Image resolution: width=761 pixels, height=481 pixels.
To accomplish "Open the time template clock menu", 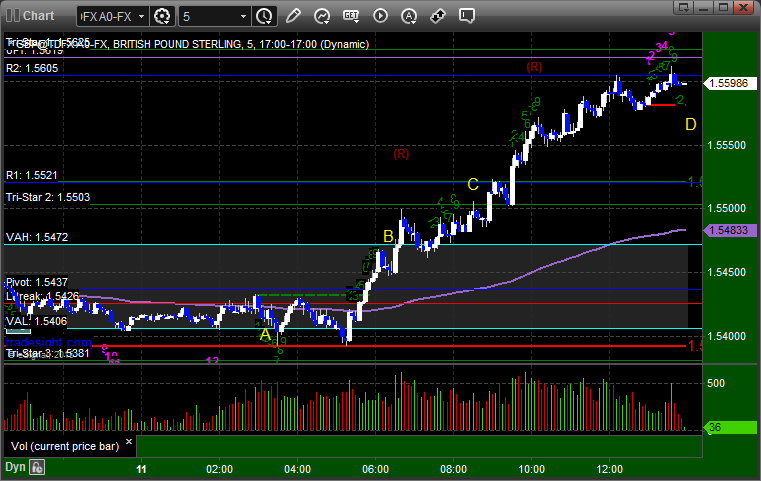I will (x=265, y=17).
